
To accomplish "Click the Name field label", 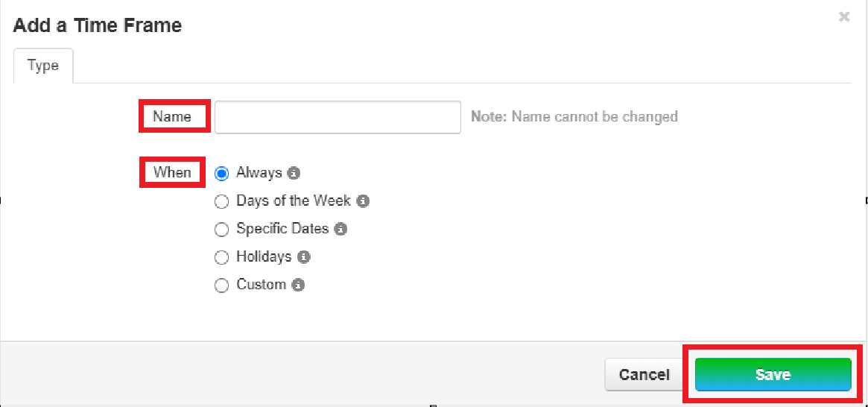I will (x=172, y=116).
